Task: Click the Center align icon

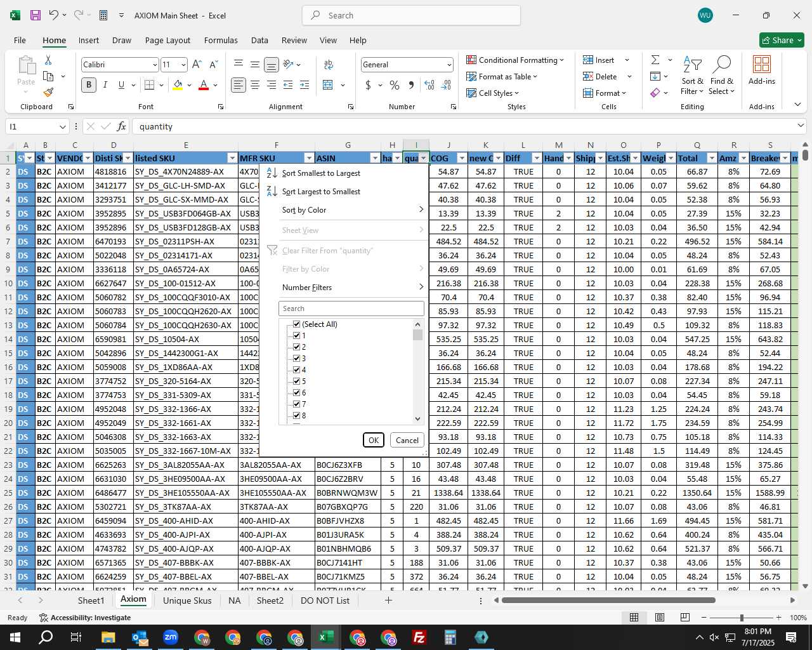Action: coord(255,85)
